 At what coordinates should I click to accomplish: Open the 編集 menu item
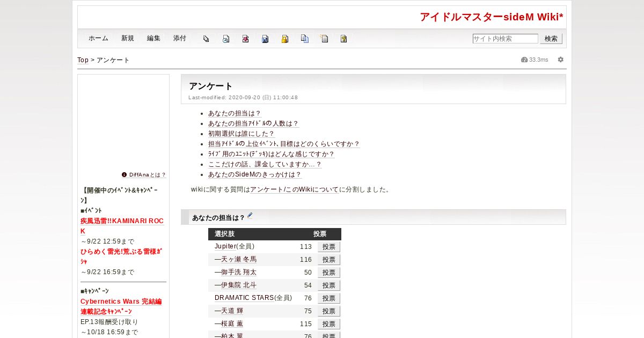click(x=153, y=39)
